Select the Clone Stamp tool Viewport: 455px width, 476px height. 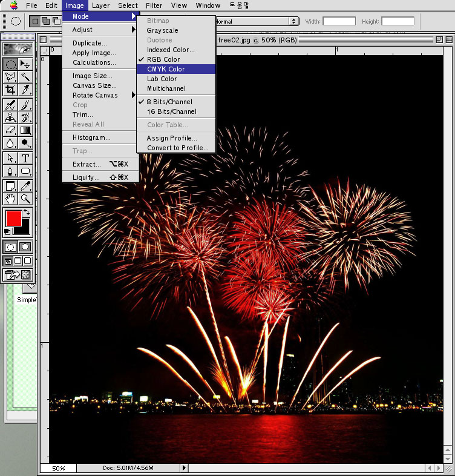pyautogui.click(x=10, y=117)
